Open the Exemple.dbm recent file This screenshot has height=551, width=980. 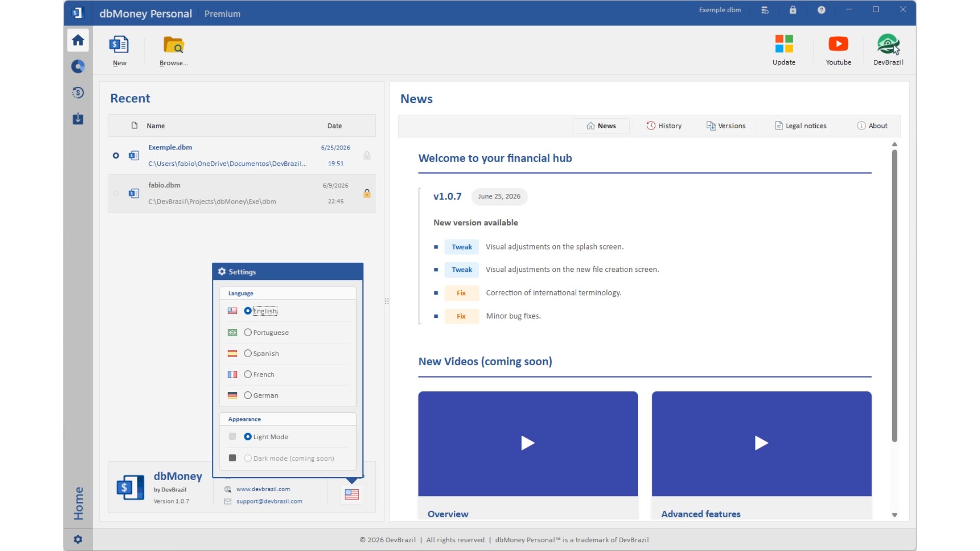(241, 156)
